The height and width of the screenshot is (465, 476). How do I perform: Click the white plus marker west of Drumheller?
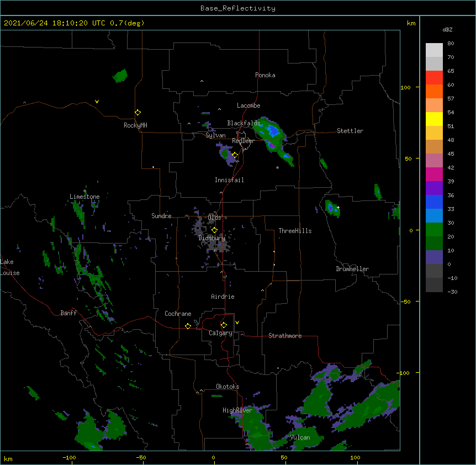click(x=338, y=207)
